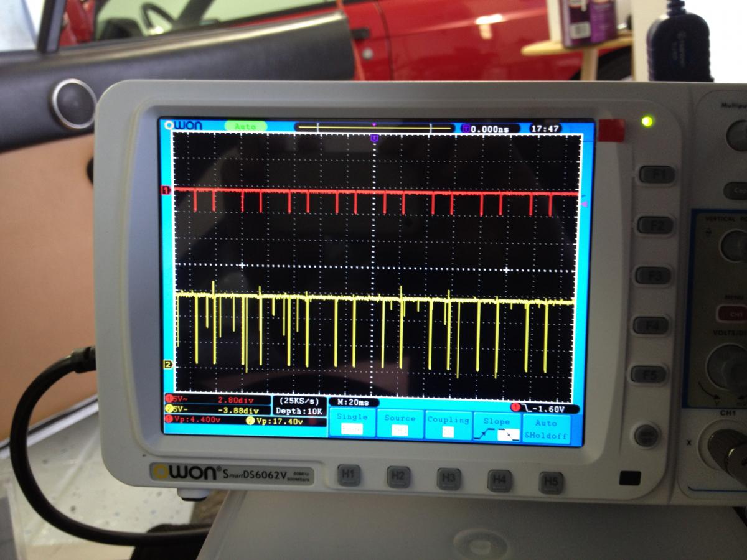Push the F1 side button
Viewport: 747px width, 560px height.
click(x=657, y=174)
